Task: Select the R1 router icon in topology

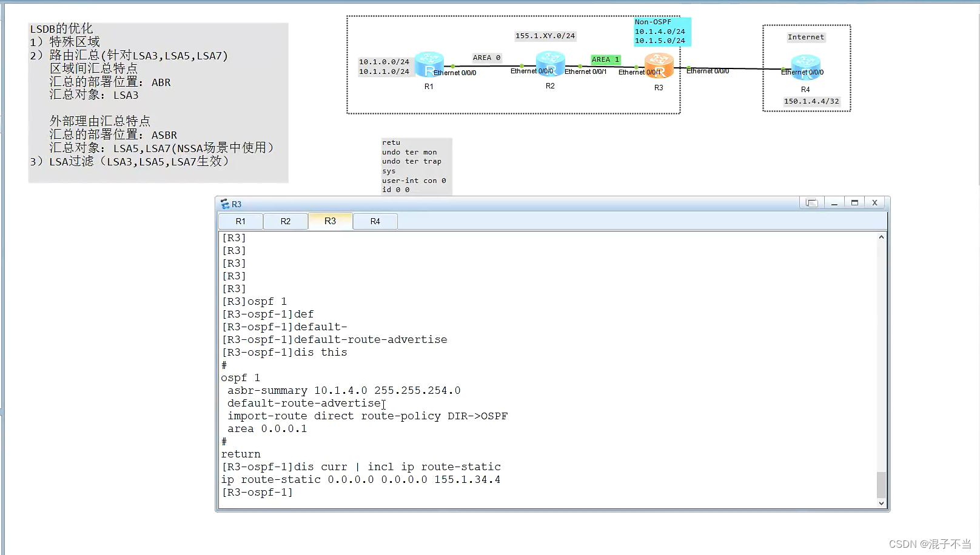Action: (x=429, y=64)
